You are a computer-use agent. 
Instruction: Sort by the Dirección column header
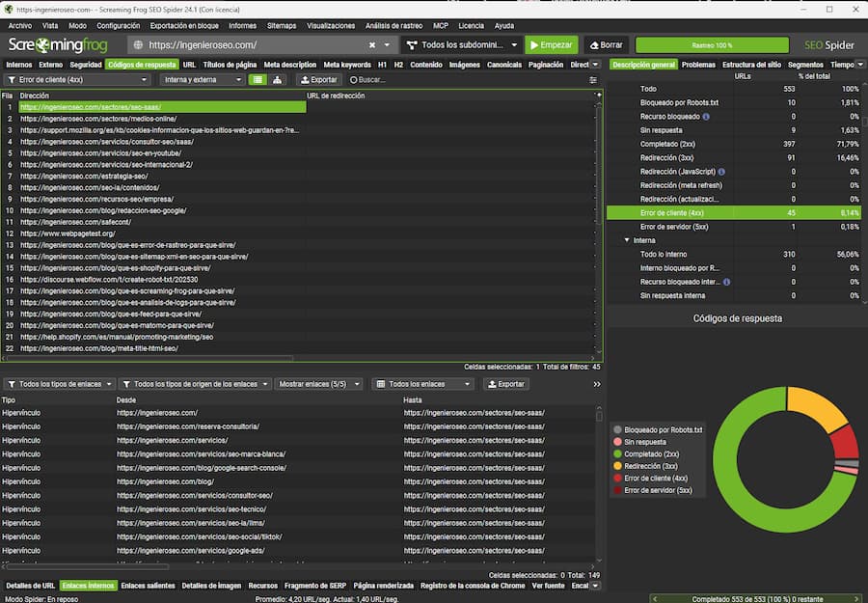pyautogui.click(x=162, y=96)
